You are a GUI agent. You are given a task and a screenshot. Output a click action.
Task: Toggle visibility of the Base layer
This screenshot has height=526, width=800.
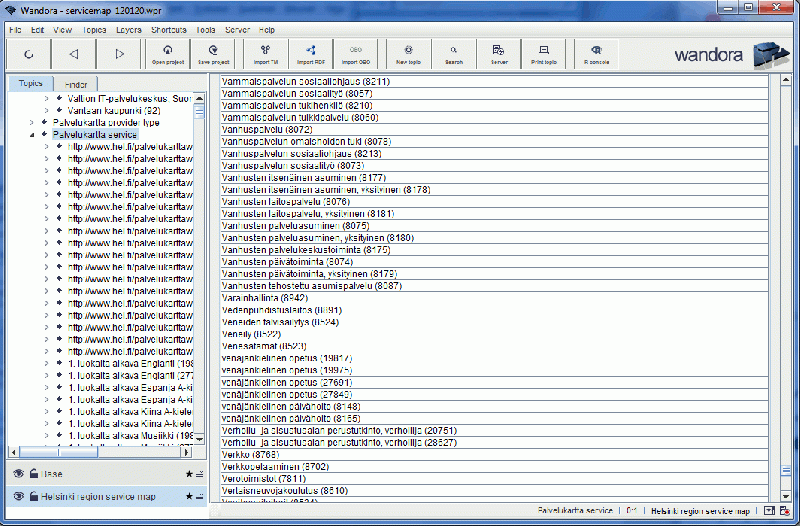18,473
